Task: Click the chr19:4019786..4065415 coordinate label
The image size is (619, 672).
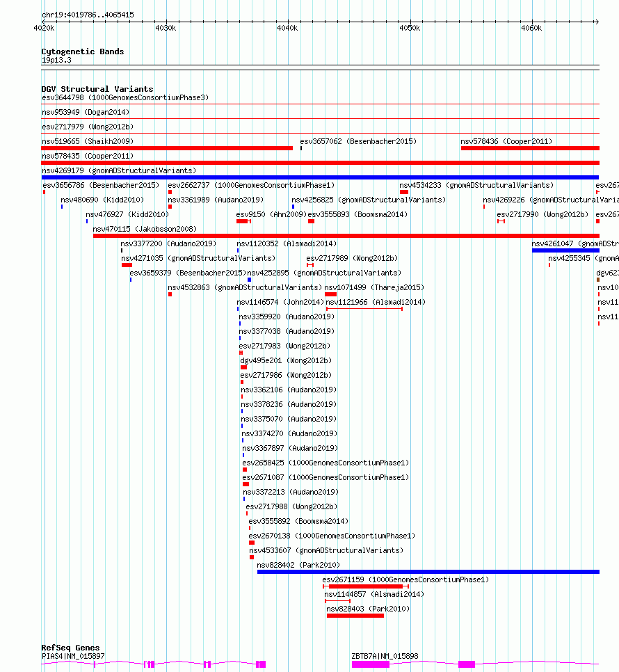Action: coord(88,15)
